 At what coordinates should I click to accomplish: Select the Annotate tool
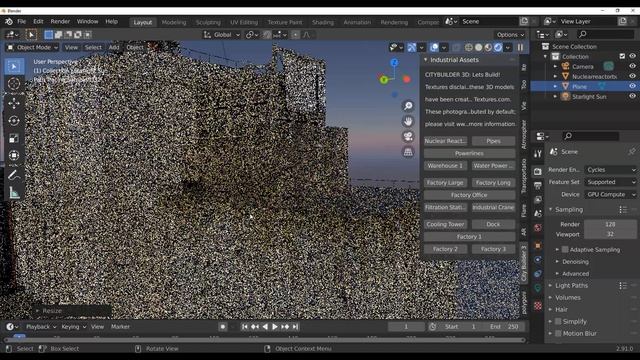pos(14,175)
